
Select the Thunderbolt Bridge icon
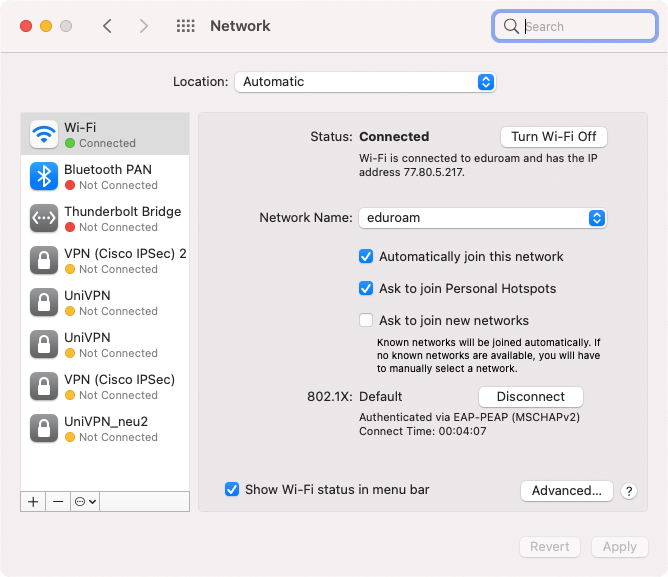(x=44, y=218)
